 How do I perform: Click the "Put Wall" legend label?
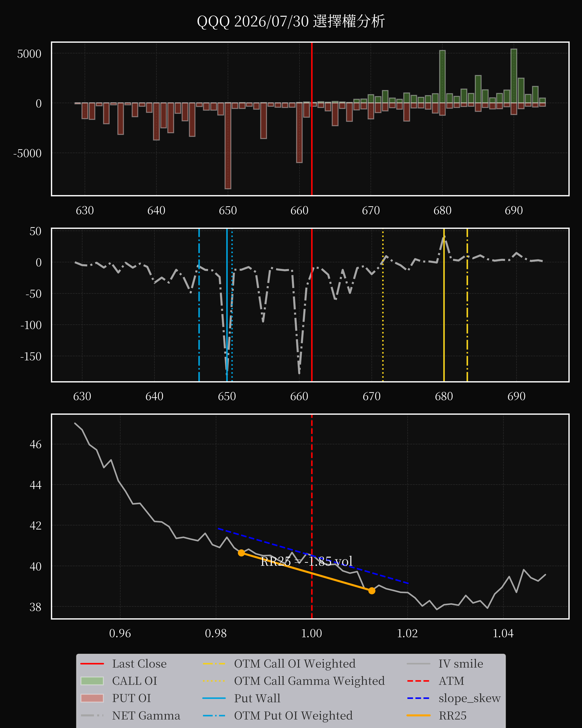258,698
